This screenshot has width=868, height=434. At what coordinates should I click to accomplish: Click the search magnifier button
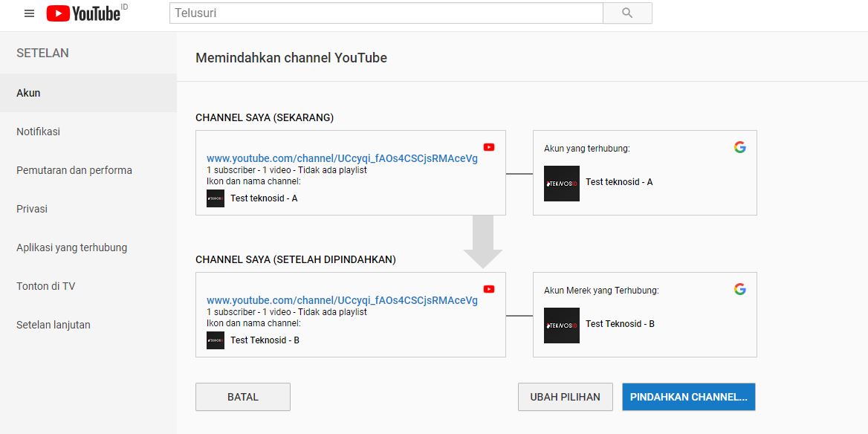pos(627,13)
